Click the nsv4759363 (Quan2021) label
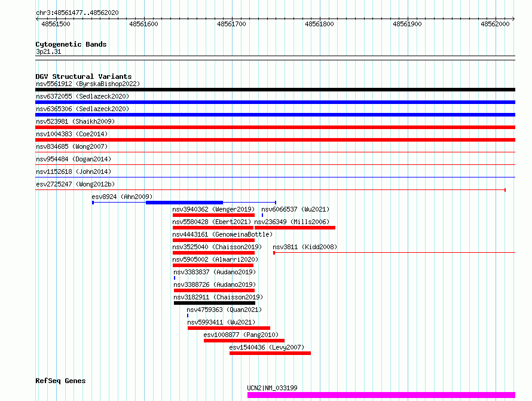The height and width of the screenshot is (401, 532). [224, 310]
